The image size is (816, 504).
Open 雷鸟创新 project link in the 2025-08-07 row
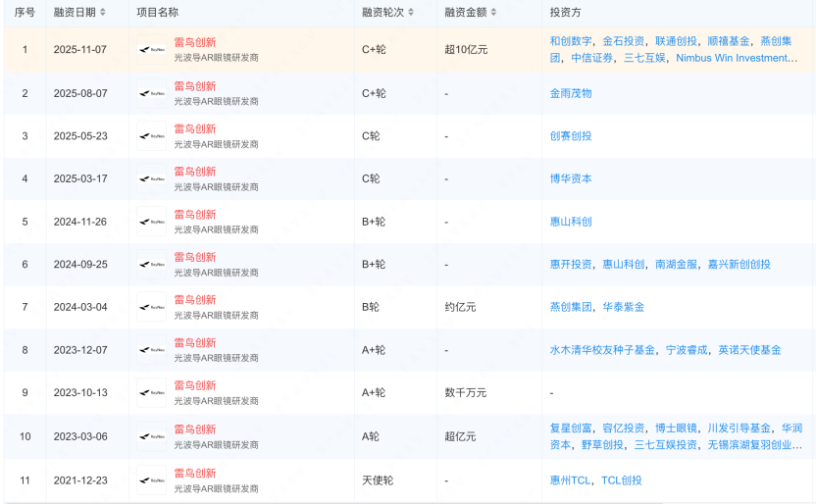tap(195, 86)
